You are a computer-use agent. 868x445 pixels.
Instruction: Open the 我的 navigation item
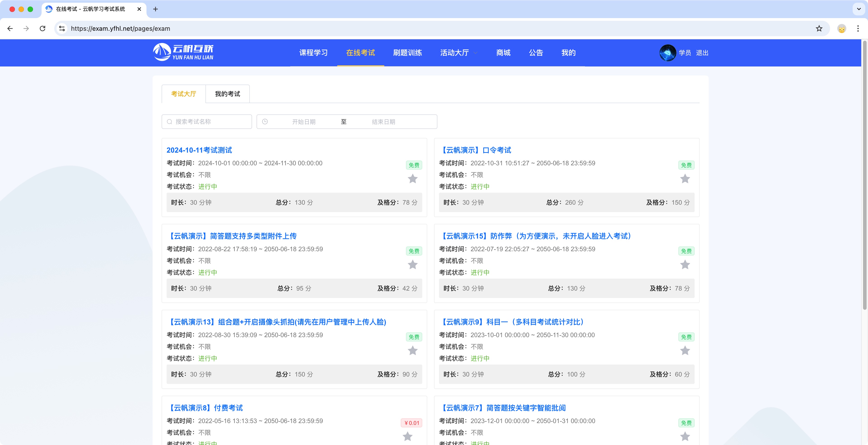click(x=568, y=53)
